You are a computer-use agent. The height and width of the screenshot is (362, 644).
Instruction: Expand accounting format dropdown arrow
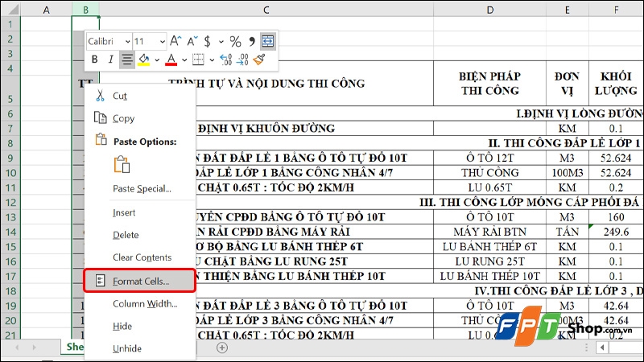(221, 42)
